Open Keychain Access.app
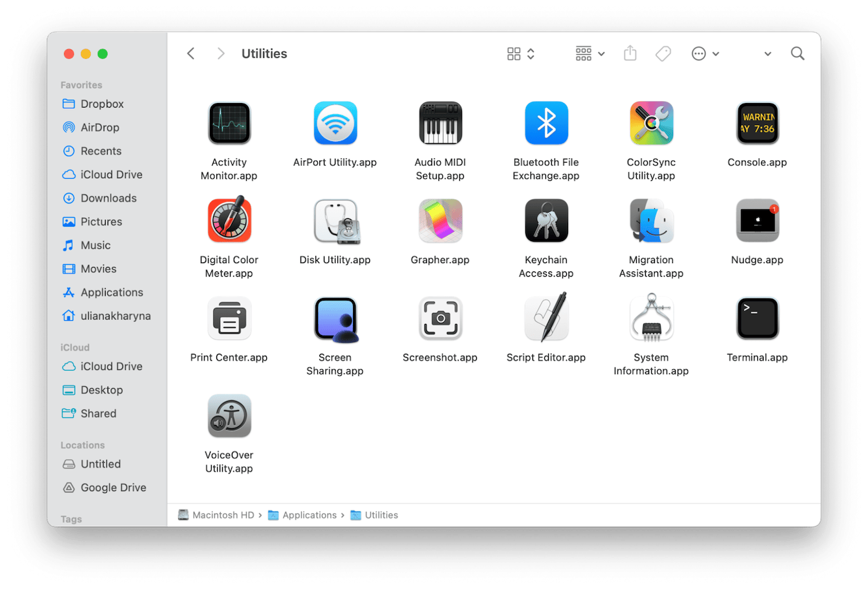The image size is (868, 589). click(x=546, y=220)
